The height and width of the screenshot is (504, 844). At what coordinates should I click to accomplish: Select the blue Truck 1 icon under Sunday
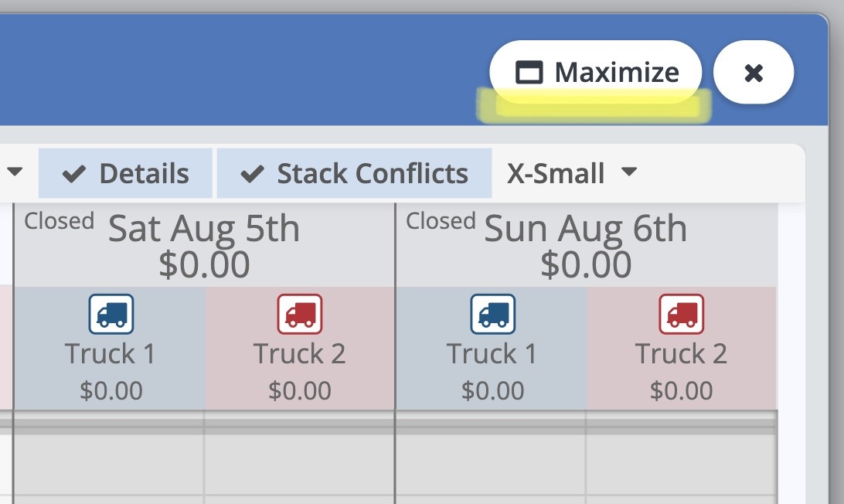[x=493, y=314]
